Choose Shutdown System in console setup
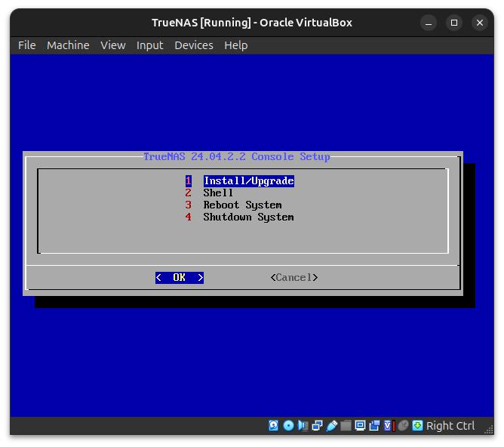This screenshot has height=447, width=504. click(x=248, y=217)
